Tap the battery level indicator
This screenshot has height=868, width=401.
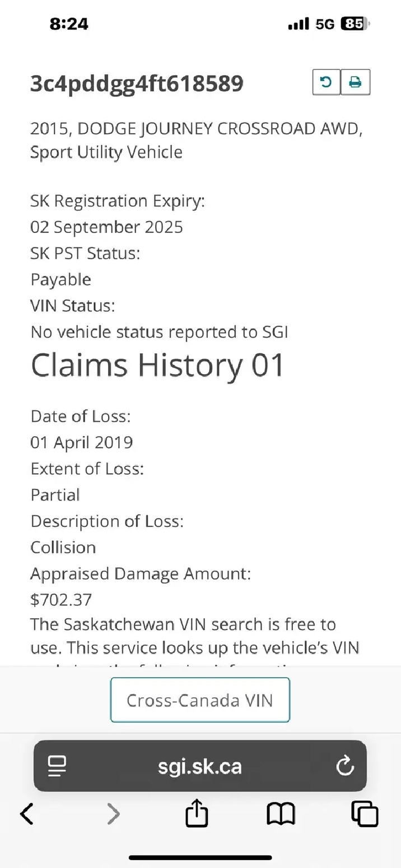[x=355, y=24]
